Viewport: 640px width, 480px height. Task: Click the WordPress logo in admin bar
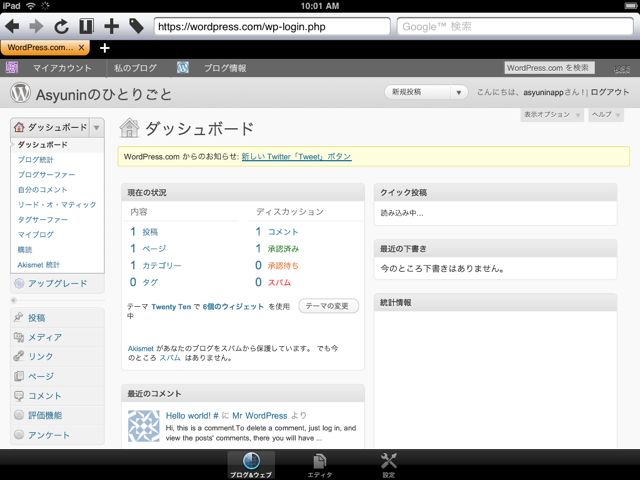182,68
